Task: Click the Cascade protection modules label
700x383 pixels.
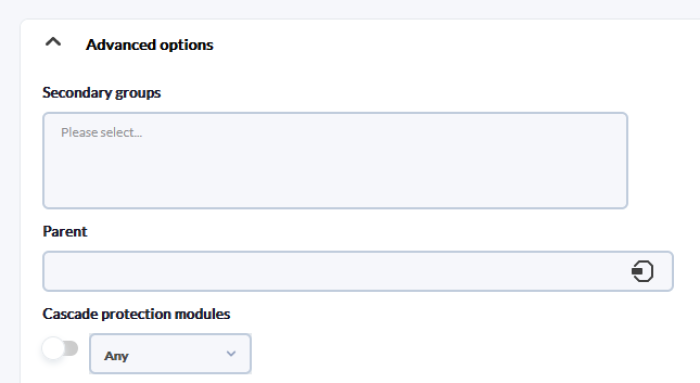Action: (x=136, y=314)
